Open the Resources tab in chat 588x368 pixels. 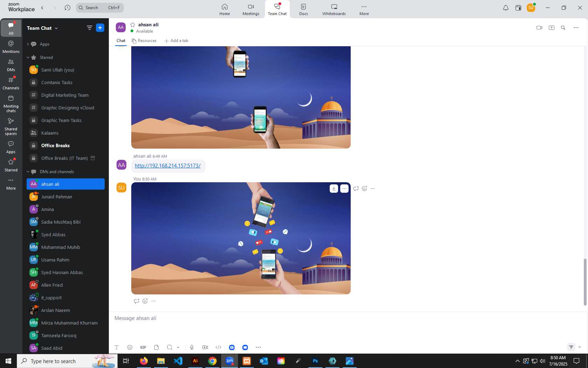144,41
